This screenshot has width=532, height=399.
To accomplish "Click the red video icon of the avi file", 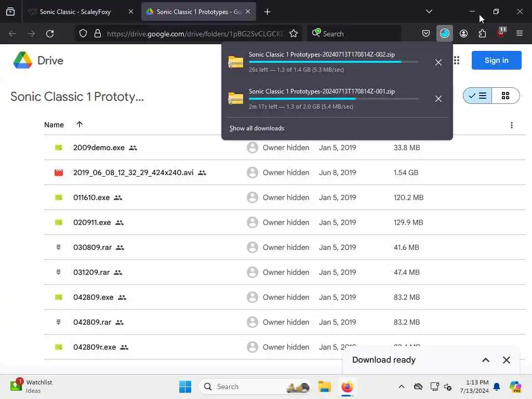I will pyautogui.click(x=59, y=172).
